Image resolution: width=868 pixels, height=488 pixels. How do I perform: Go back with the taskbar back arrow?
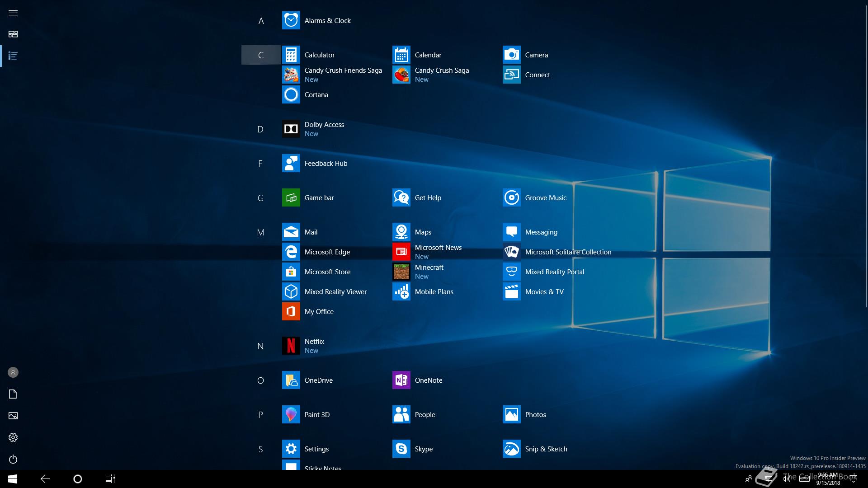tap(45, 479)
